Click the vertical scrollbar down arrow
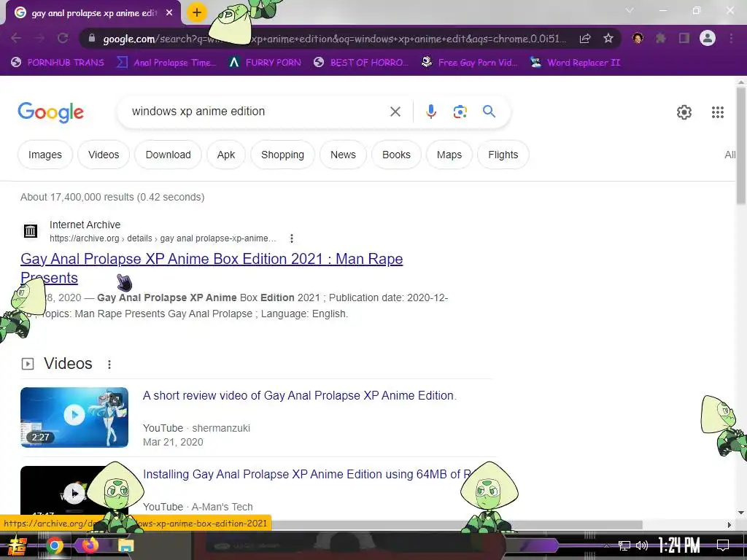 741,513
